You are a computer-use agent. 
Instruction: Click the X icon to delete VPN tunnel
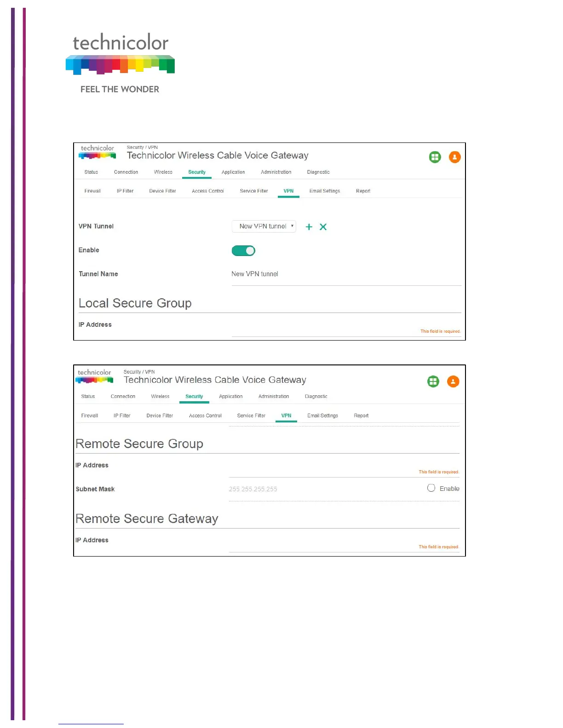[323, 227]
